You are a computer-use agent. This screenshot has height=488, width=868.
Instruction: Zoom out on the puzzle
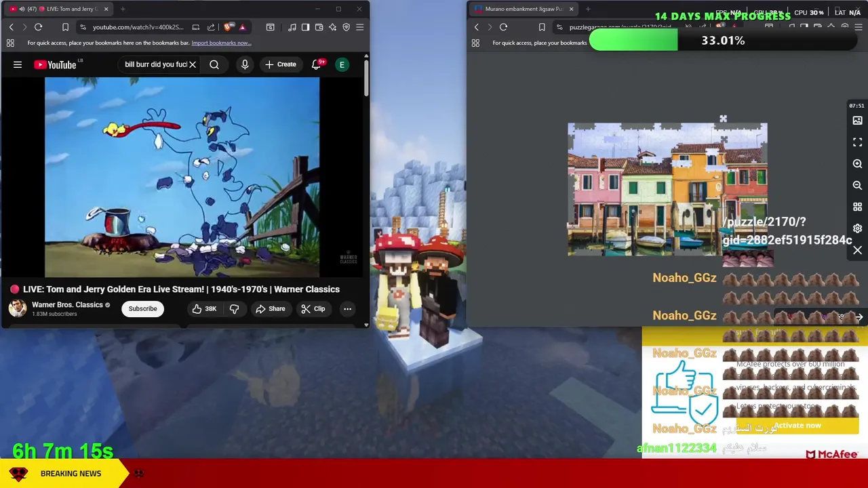[x=857, y=186]
